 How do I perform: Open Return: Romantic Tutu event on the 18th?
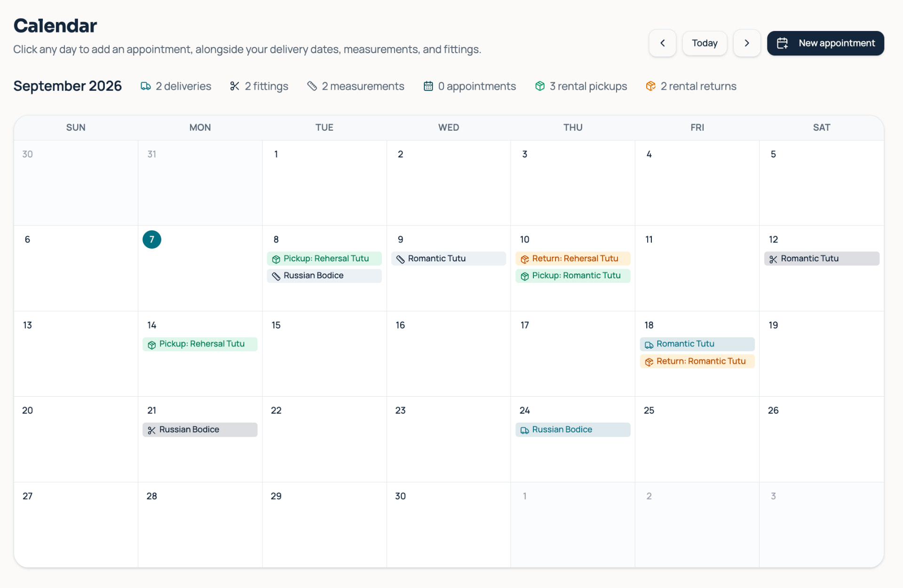tap(697, 361)
